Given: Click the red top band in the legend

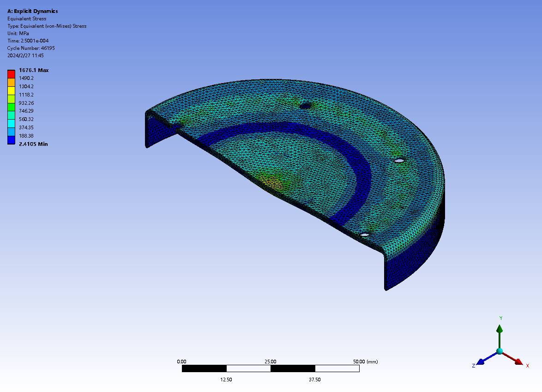Looking at the screenshot, I should click(x=11, y=74).
